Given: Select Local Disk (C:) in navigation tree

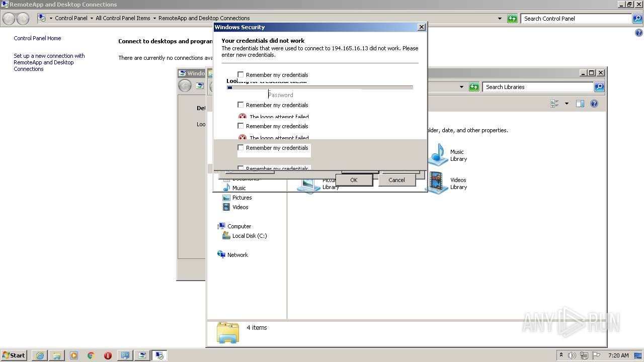Looking at the screenshot, I should (250, 236).
